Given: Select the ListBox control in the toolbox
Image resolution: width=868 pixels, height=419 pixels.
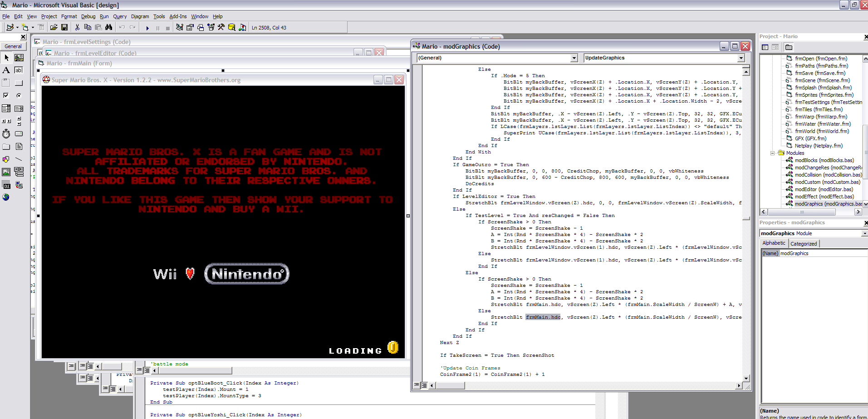Looking at the screenshot, I should click(19, 108).
